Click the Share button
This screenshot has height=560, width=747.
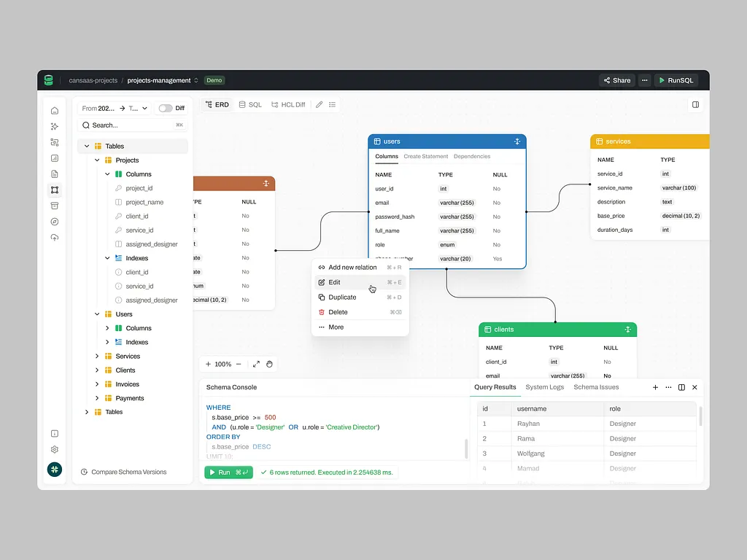(616, 80)
